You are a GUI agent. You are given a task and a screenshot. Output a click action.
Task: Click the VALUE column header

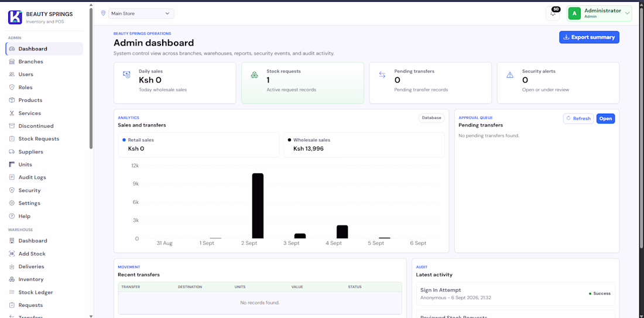point(297,287)
